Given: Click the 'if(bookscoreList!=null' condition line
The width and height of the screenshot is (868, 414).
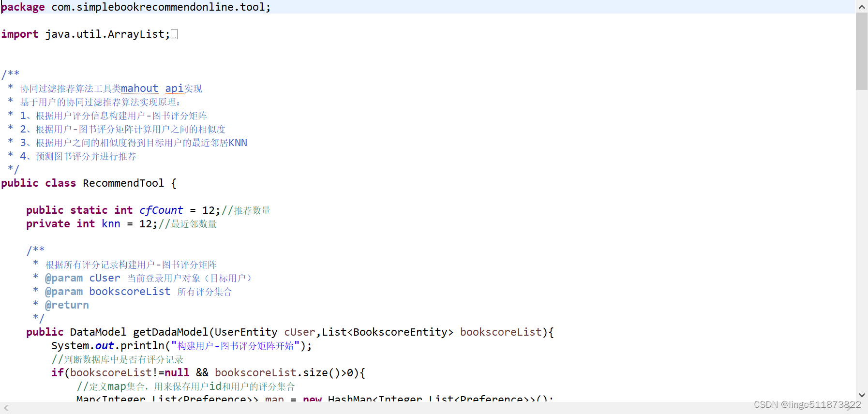Looking at the screenshot, I should tap(208, 373).
